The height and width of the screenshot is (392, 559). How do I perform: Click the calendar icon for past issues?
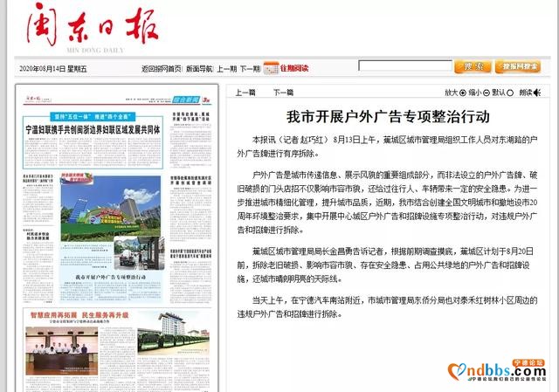tap(271, 68)
